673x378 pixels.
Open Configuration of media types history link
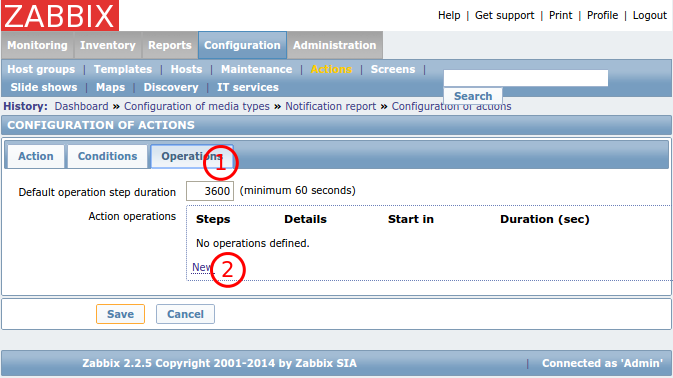[x=197, y=106]
